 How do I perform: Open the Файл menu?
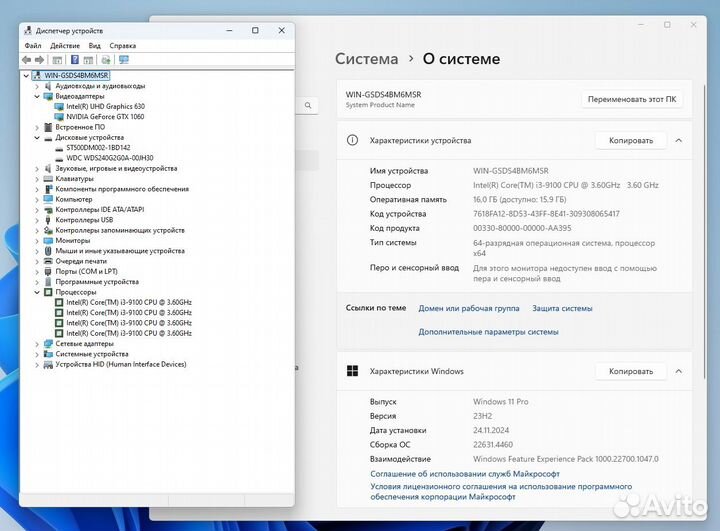coord(33,46)
